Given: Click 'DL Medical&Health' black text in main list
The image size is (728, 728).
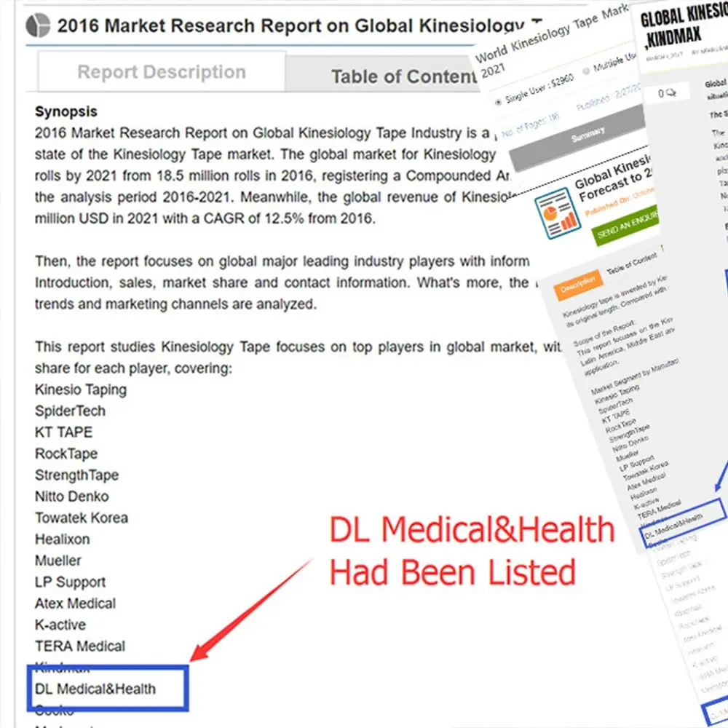Looking at the screenshot, I should (95, 689).
